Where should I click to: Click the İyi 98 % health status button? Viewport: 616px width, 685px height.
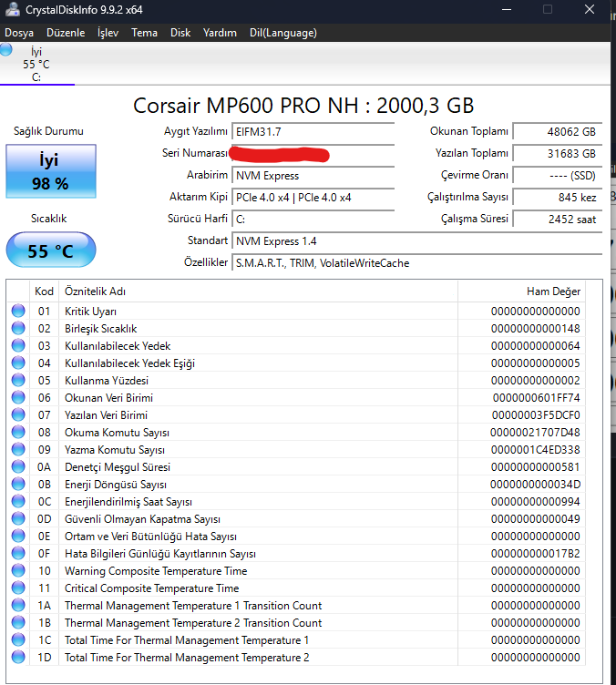pyautogui.click(x=51, y=171)
